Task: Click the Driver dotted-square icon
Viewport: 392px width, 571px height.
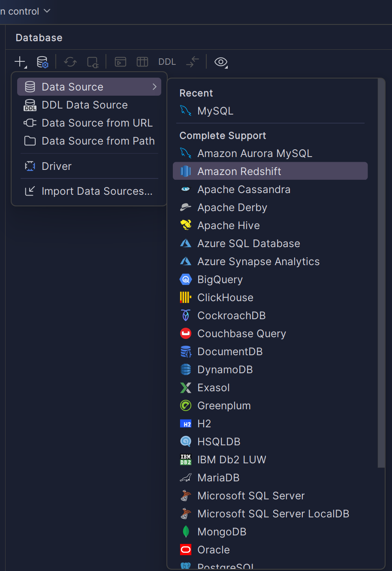Action: 30,166
